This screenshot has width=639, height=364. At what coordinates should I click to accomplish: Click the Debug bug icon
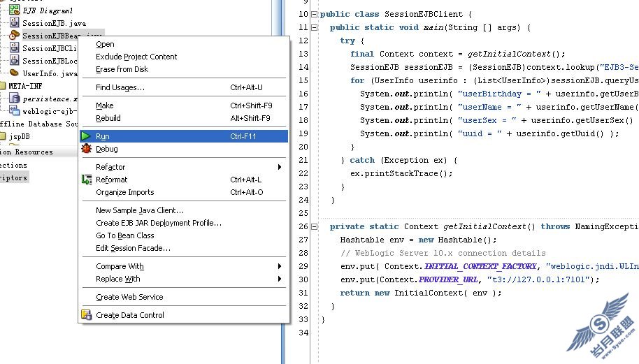pos(87,149)
